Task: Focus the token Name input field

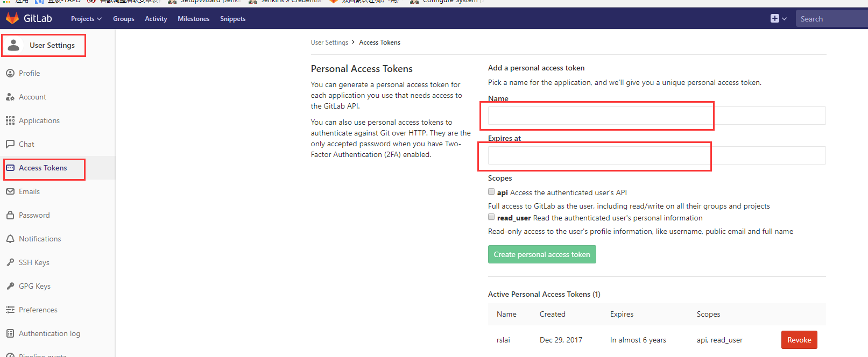Action: click(657, 116)
